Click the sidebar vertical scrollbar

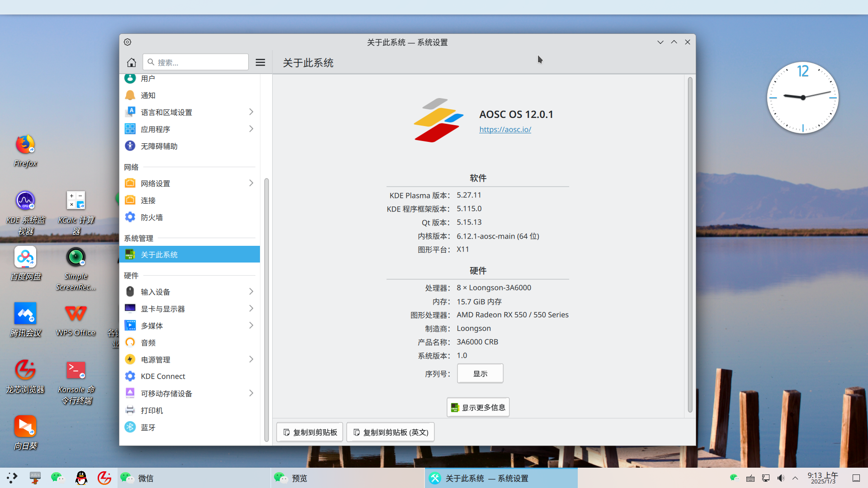coord(266,310)
